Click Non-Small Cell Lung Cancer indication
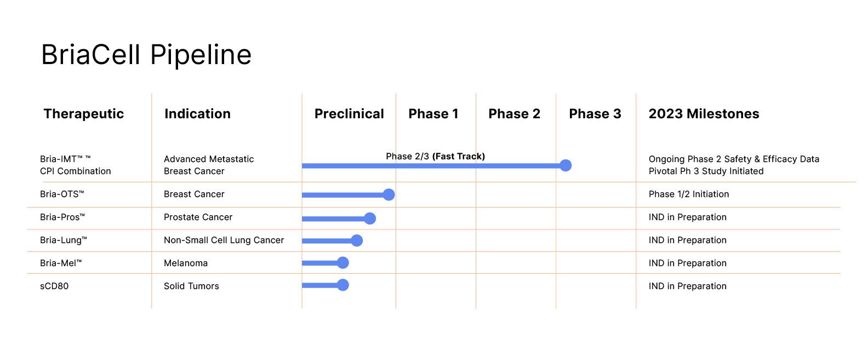 coord(224,240)
